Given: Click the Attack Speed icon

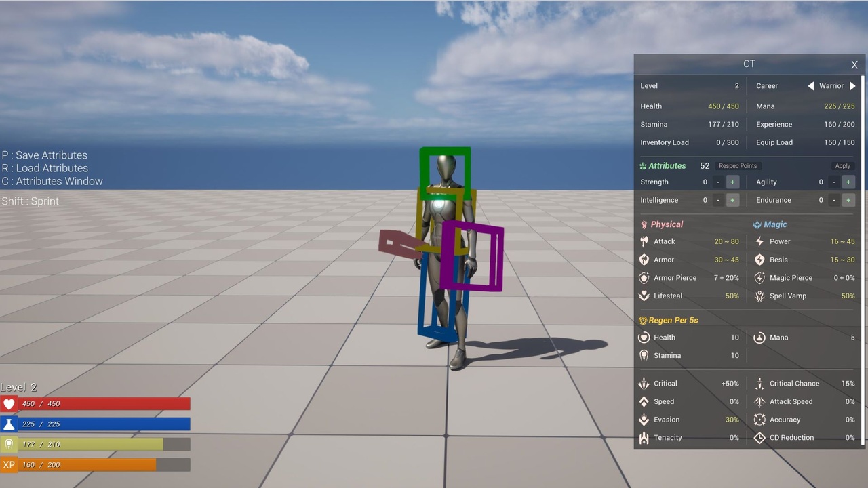Looking at the screenshot, I should [759, 402].
